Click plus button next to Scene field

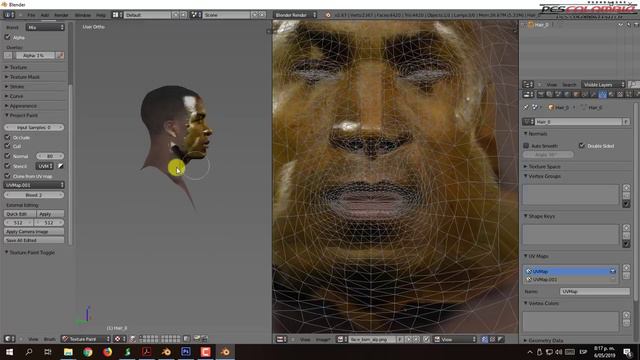[254, 15]
